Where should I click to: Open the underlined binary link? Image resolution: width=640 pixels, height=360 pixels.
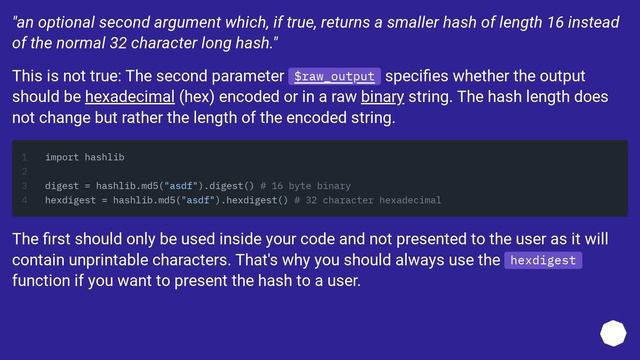(x=382, y=97)
